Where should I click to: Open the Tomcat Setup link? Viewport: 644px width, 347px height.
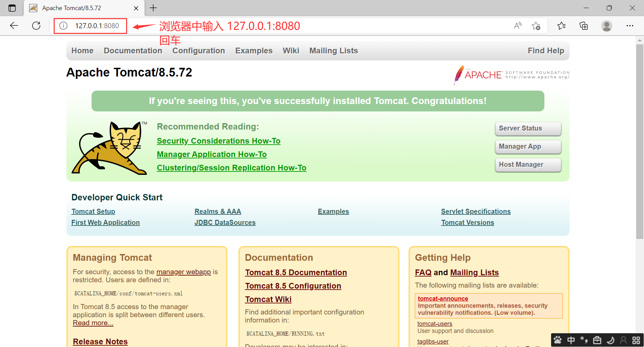point(93,211)
